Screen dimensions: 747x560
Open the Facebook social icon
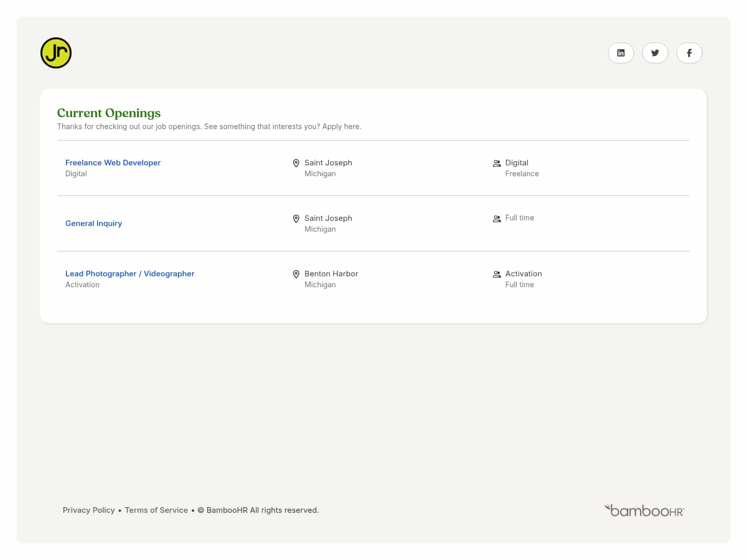coord(689,52)
